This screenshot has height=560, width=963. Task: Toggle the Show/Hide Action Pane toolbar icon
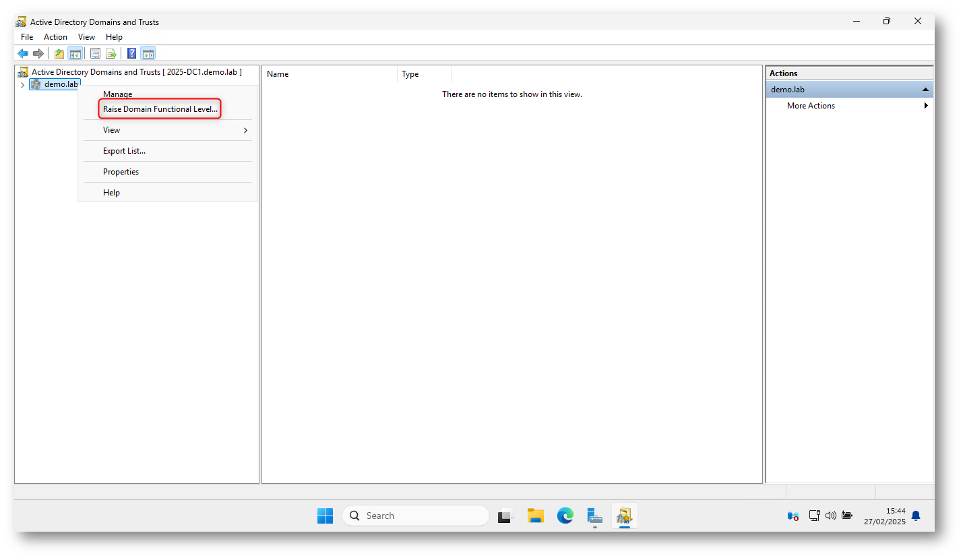[148, 53]
